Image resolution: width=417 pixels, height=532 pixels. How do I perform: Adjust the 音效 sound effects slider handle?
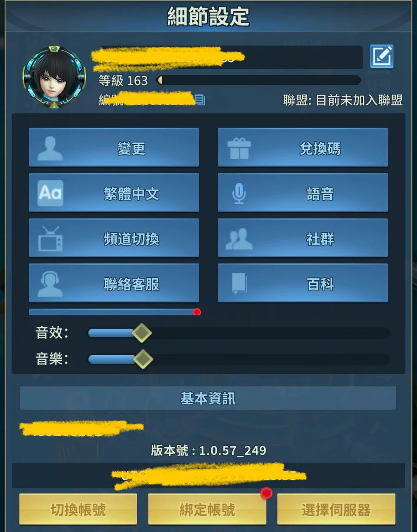(142, 333)
